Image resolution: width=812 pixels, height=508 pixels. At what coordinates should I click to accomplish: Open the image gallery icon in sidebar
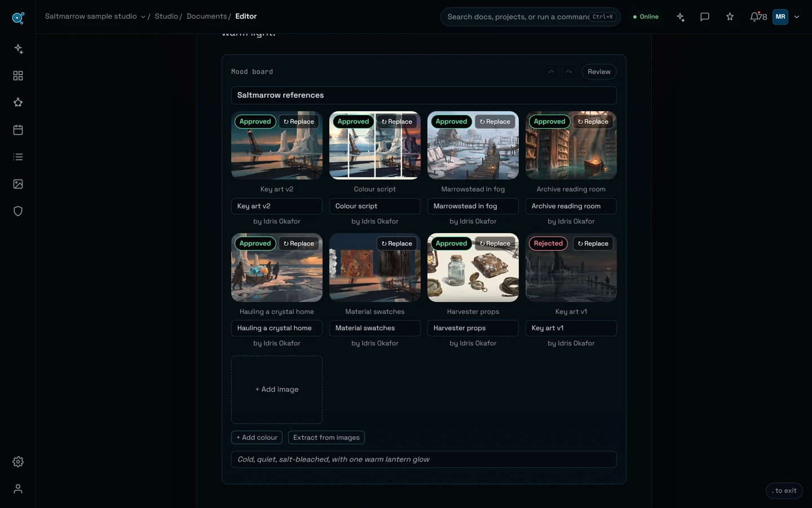[18, 184]
